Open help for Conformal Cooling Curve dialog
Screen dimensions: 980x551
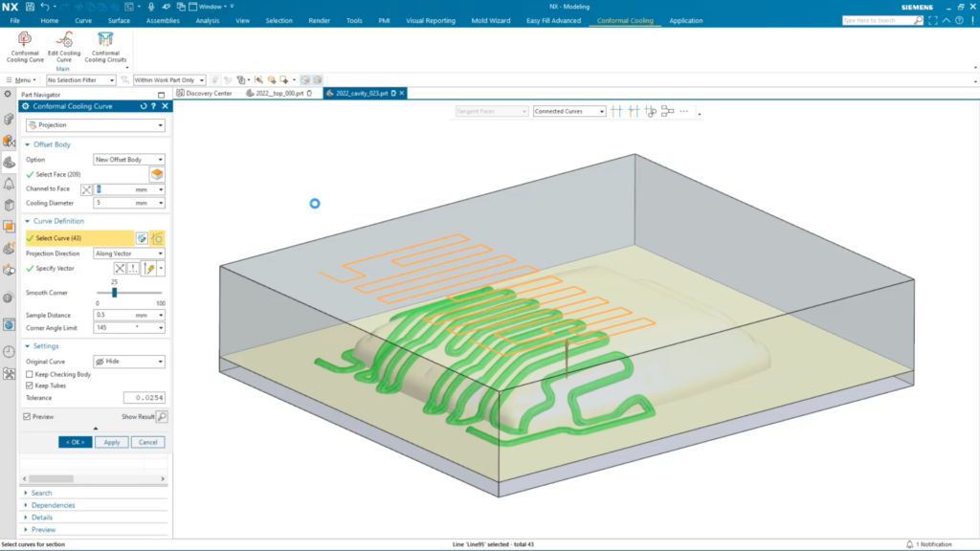point(154,106)
